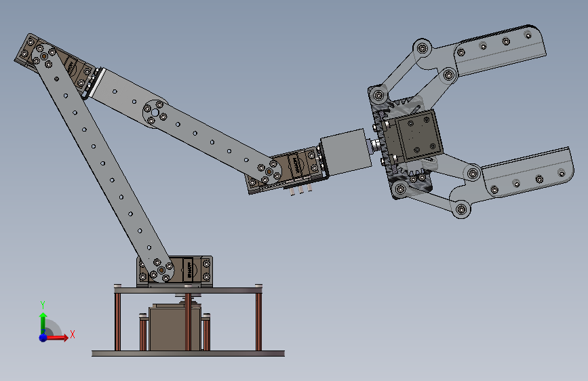This screenshot has height=381, width=588.
Task: Select the circular servo horn on the middle link
Action: [155, 112]
